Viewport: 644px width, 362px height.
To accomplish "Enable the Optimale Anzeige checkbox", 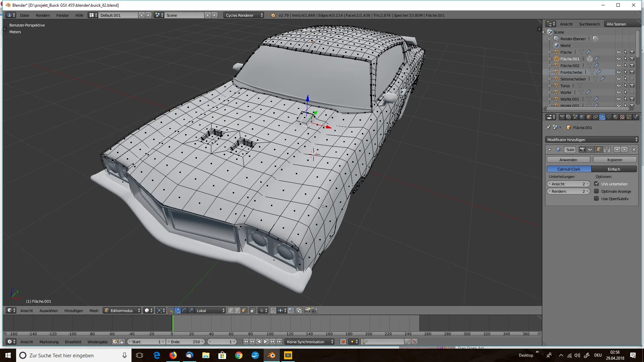I will click(x=596, y=191).
